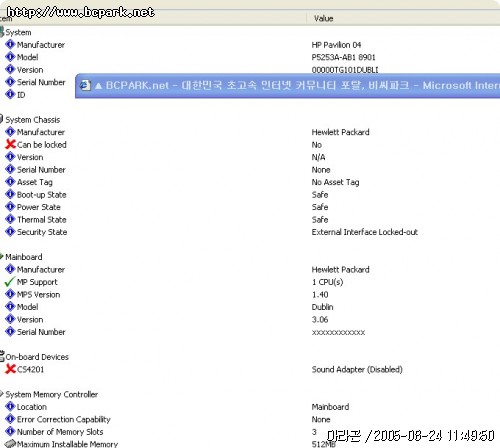Click the Asset Tag info icon
This screenshot has height=448, width=500.
coord(10,182)
